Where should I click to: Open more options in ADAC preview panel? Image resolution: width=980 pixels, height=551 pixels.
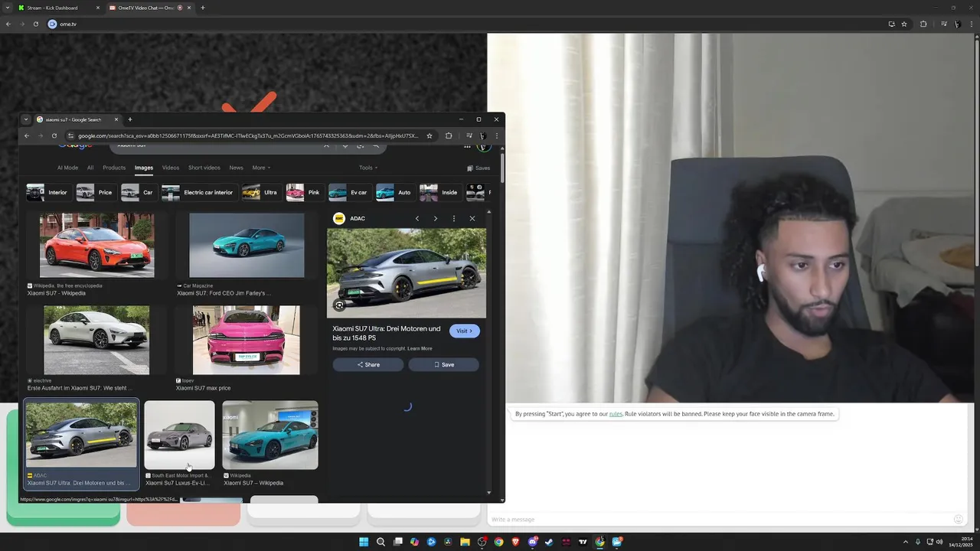point(454,219)
